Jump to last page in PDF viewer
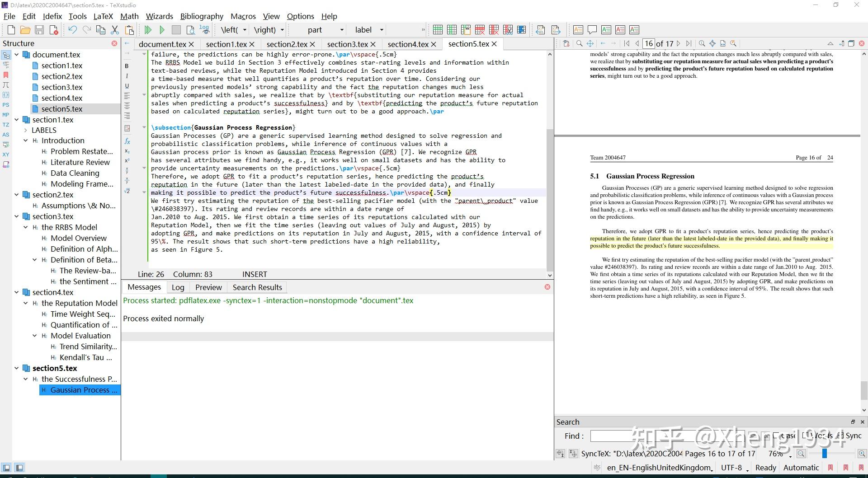Viewport: 868px width, 478px height. click(689, 43)
